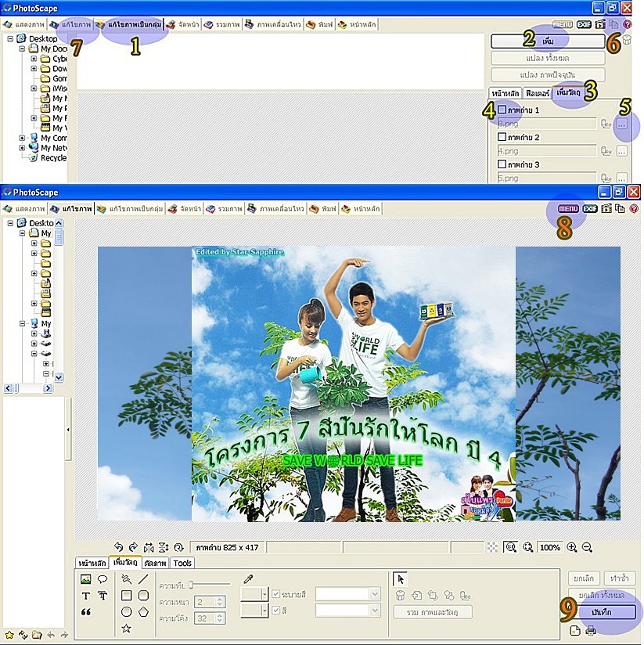Viewport: 644px width, 645px height.
Task: Expand the Cyber folder in upper tree
Action: pos(34,59)
